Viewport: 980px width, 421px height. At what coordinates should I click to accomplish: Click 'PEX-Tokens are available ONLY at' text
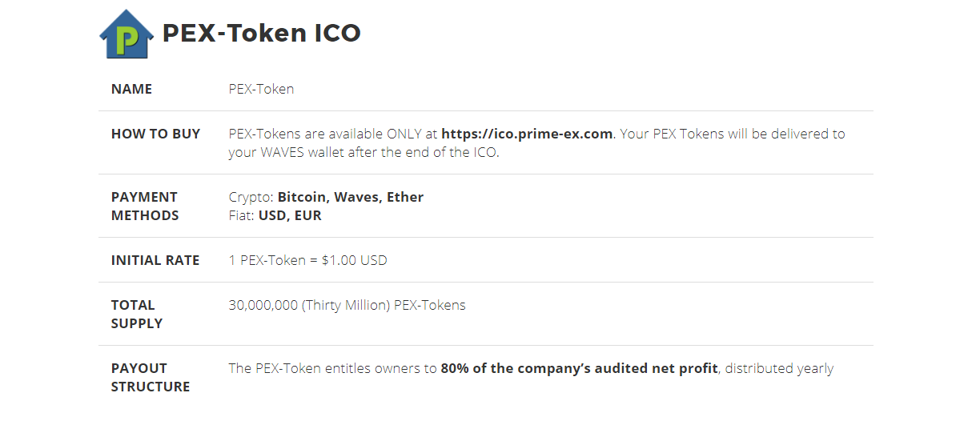pos(332,134)
